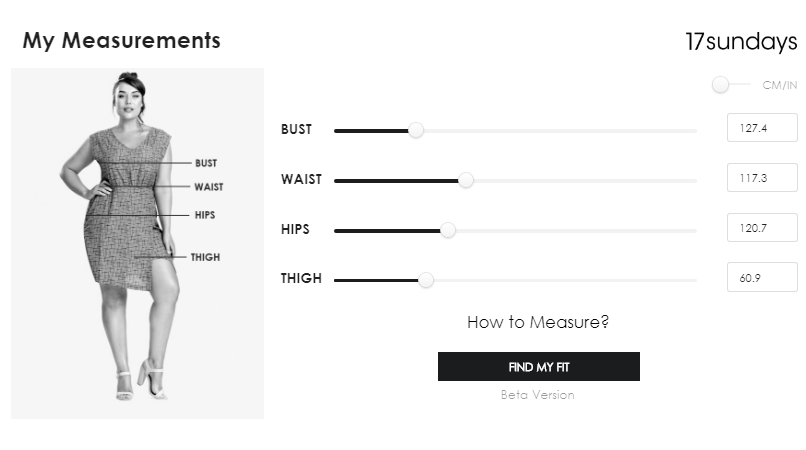Click the Beta Version text
The width and height of the screenshot is (806, 450).
538,395
